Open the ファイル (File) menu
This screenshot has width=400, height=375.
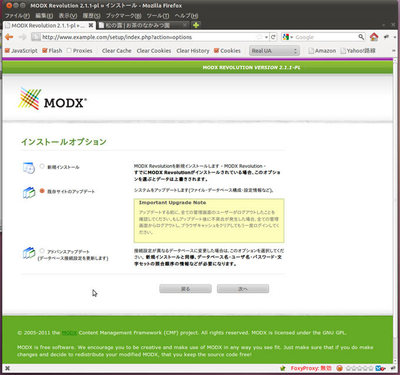tap(17, 16)
